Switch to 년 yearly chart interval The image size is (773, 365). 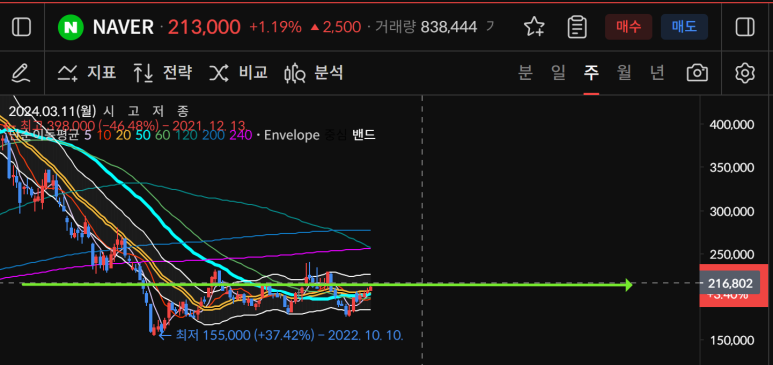(657, 73)
